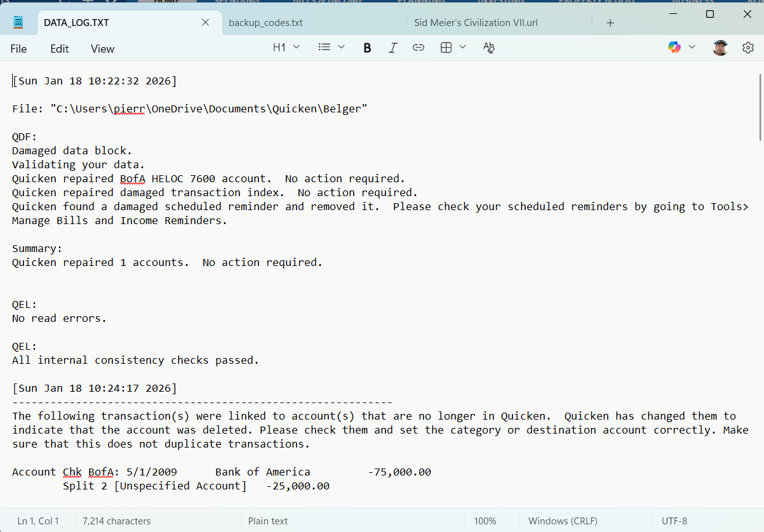Maximize the Notepad window

pos(710,14)
